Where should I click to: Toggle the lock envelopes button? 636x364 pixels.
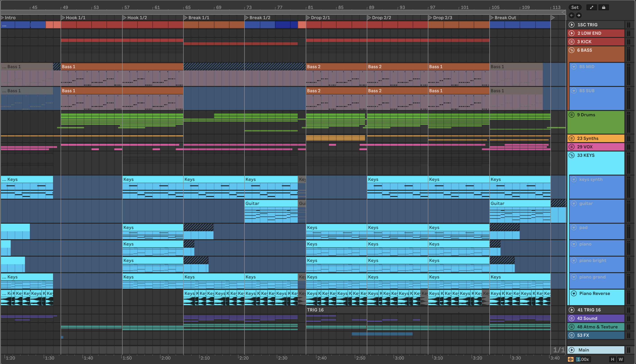click(x=603, y=8)
